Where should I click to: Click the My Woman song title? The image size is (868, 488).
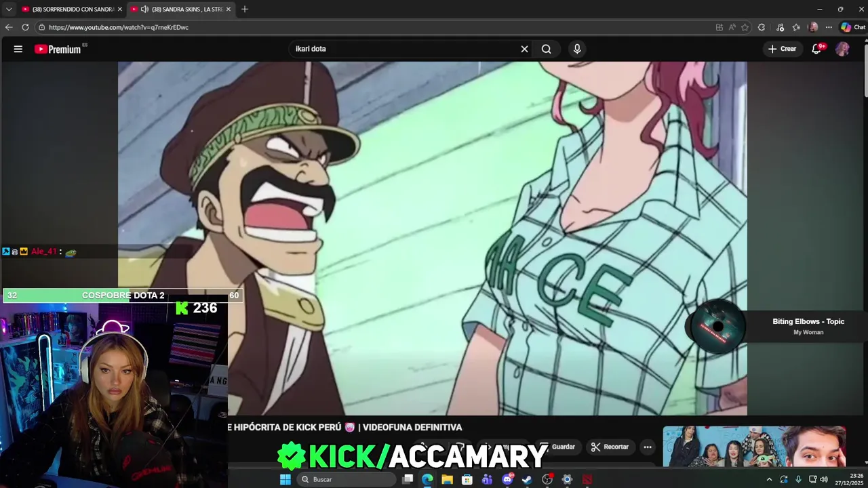[808, 332]
